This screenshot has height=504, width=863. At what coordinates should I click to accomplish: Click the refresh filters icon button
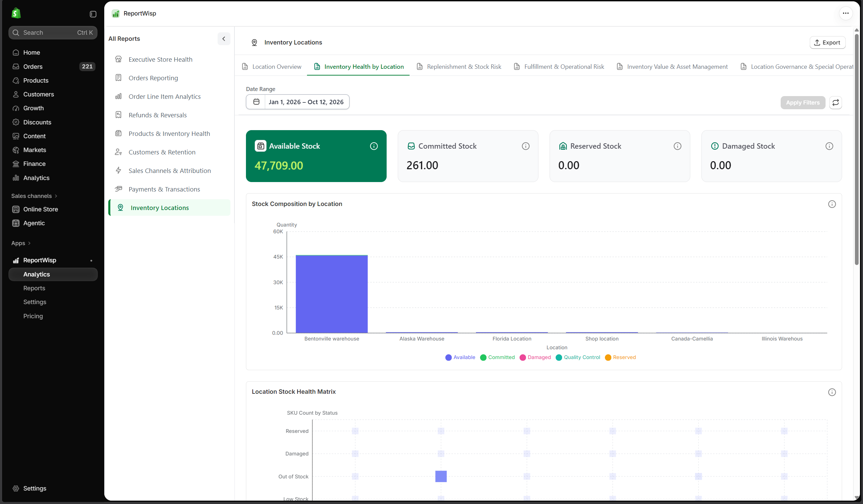click(836, 102)
